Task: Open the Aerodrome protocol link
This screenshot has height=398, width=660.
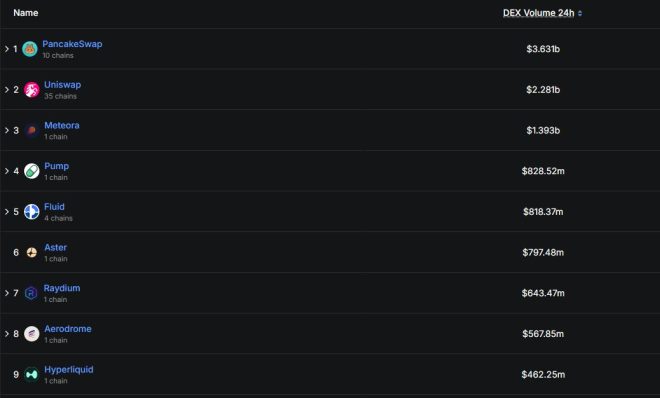Action: point(68,329)
